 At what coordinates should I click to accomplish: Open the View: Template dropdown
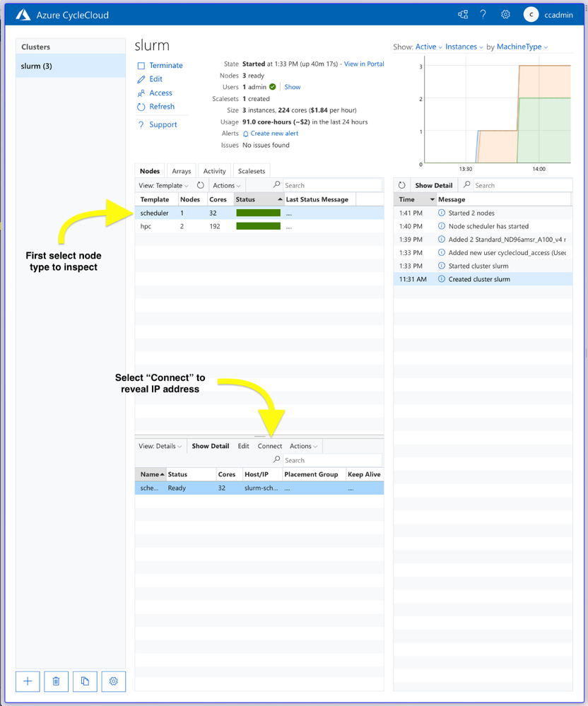(163, 185)
